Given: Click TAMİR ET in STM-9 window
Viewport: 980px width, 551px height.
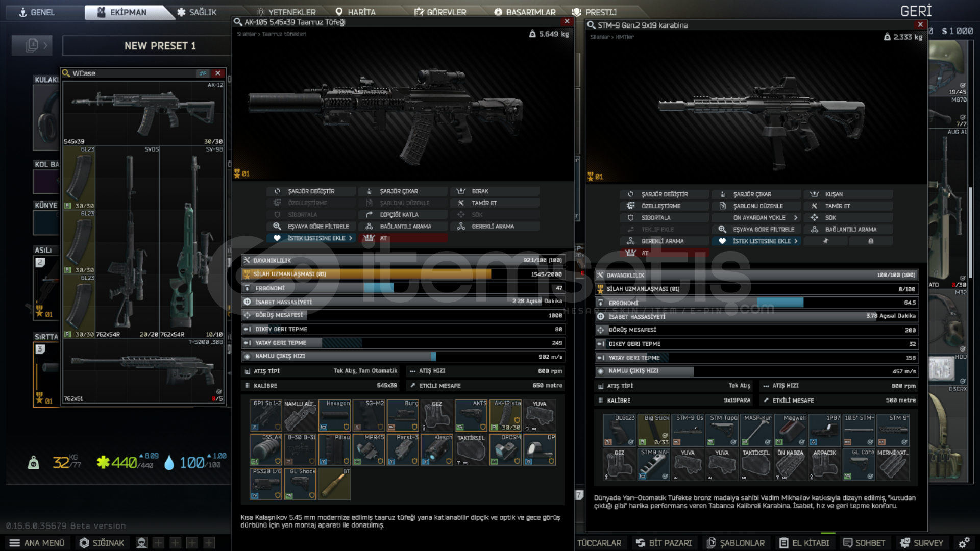Looking at the screenshot, I should point(848,206).
